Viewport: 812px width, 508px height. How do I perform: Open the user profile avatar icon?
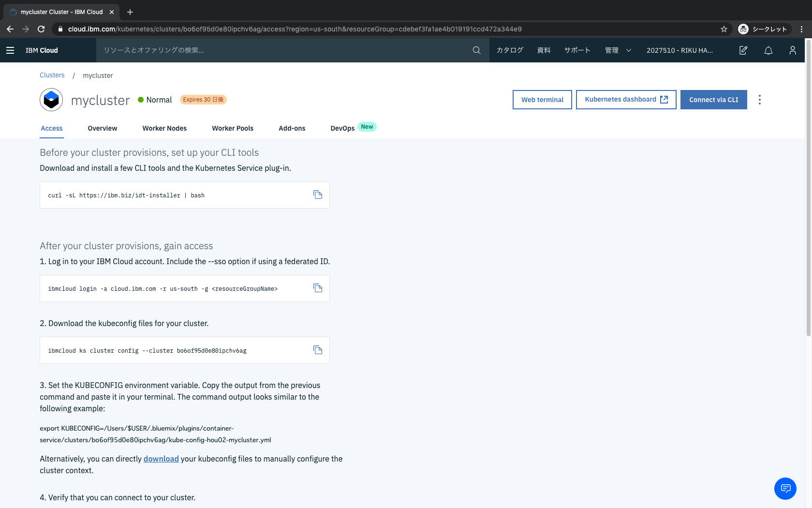click(793, 50)
